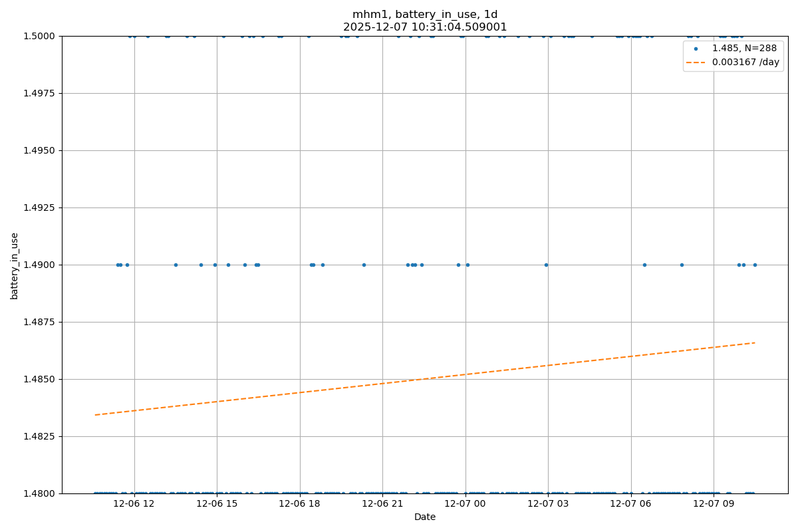
Task: Click the rightmost data point at 1.4900
Action: [755, 265]
